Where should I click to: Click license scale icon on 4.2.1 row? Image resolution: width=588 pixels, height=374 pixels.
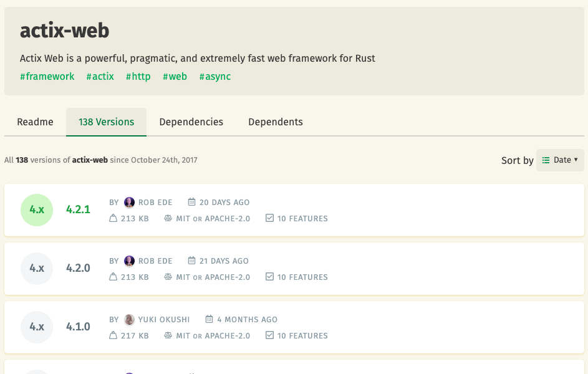click(x=168, y=218)
